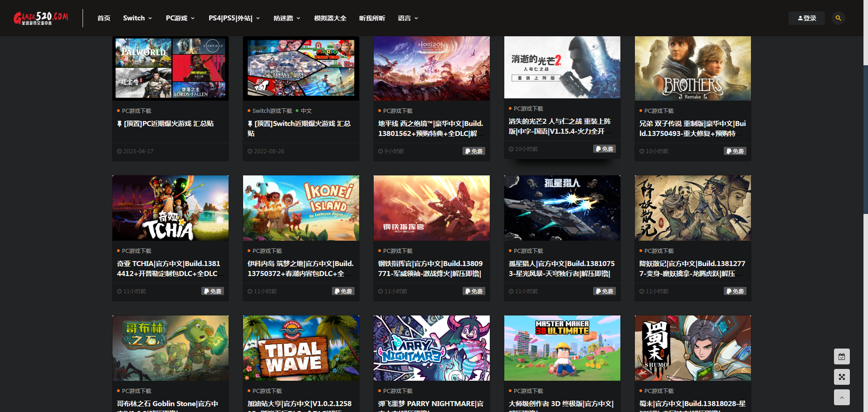The image size is (868, 412).
Task: Click 免费 badge on 消失的光芒2 card
Action: coord(605,149)
